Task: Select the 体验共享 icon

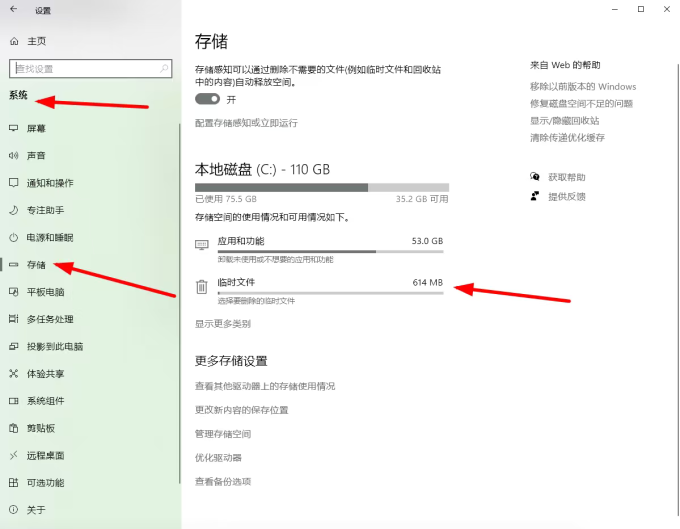Action: tap(13, 373)
